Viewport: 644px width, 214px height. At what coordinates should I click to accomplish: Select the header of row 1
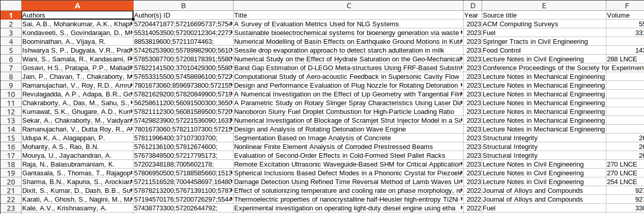pos(10,15)
